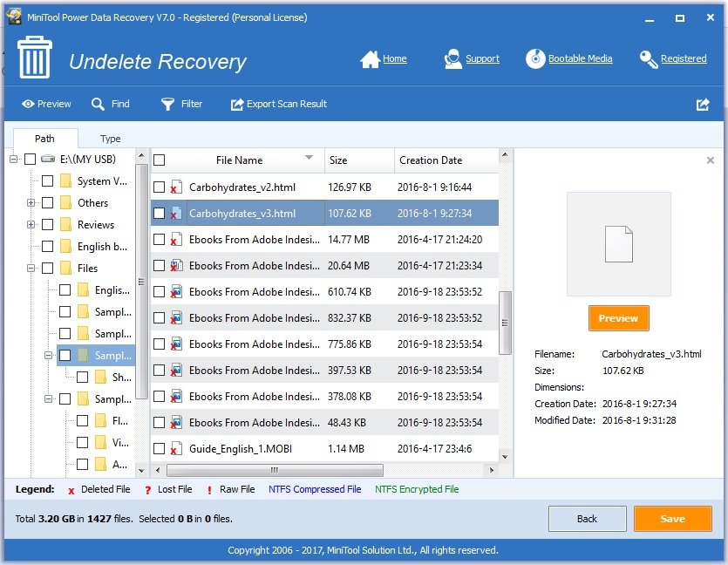Click the orange Preview button
The image size is (728, 565).
point(618,318)
